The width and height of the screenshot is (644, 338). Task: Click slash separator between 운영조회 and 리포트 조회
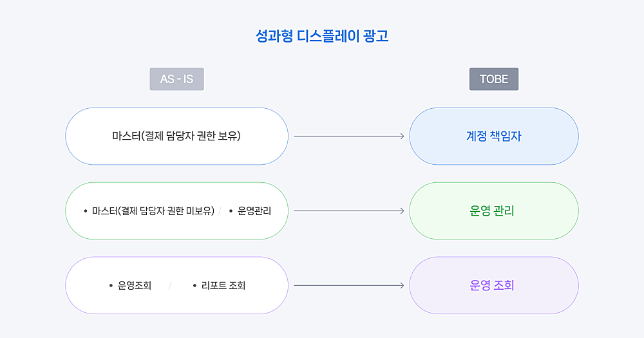tap(170, 285)
